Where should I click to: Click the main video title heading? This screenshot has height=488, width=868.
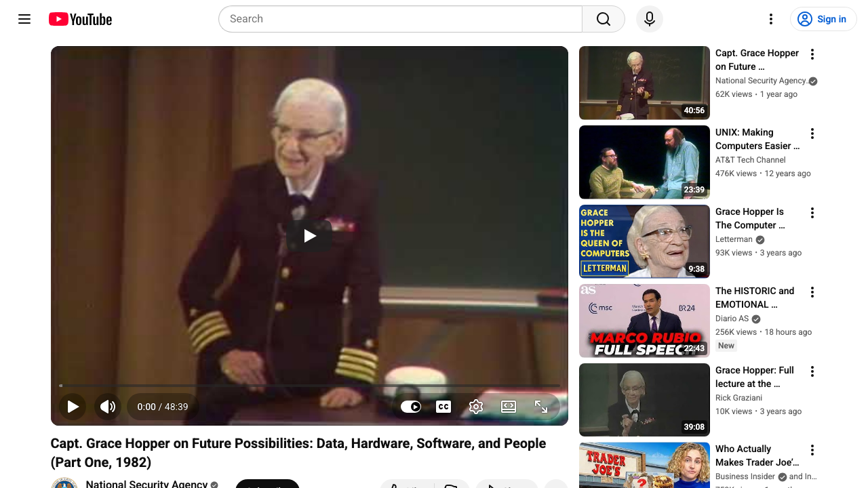[298, 453]
